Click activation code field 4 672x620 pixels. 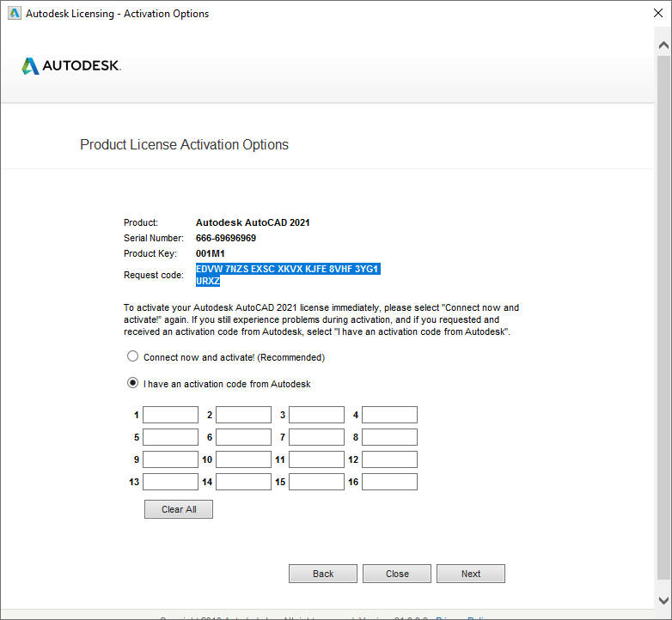389,415
